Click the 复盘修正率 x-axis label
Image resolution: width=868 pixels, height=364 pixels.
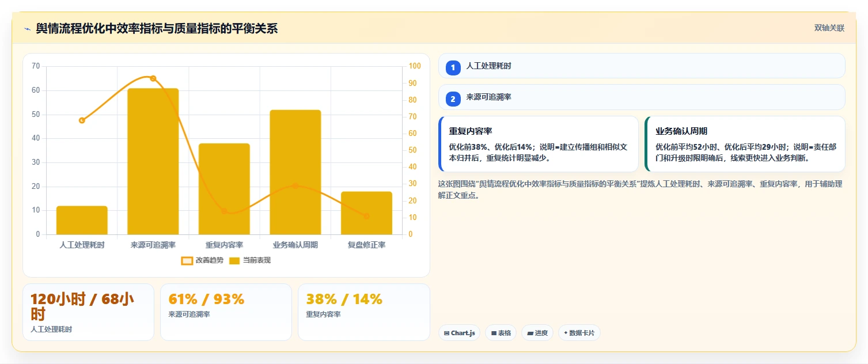(x=366, y=245)
